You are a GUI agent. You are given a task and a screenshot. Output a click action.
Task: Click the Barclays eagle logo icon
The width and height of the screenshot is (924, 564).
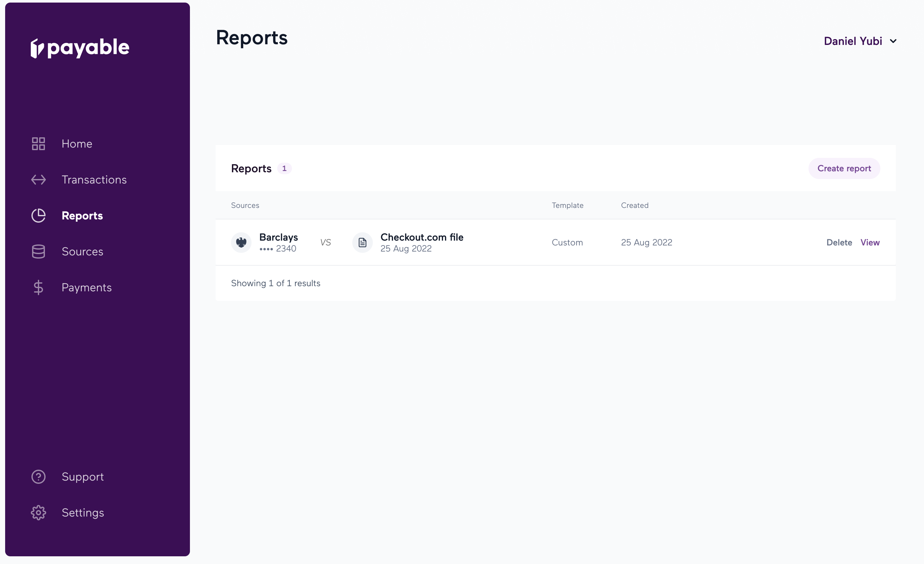coord(241,243)
